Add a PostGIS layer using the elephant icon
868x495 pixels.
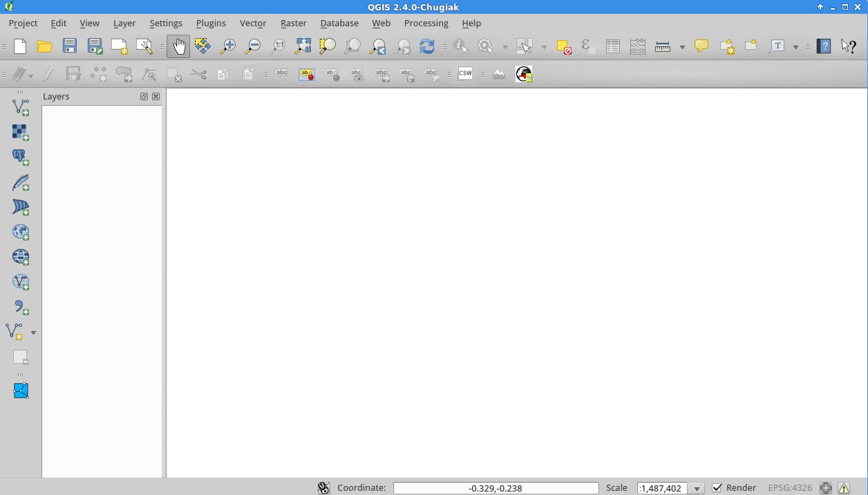click(x=21, y=158)
